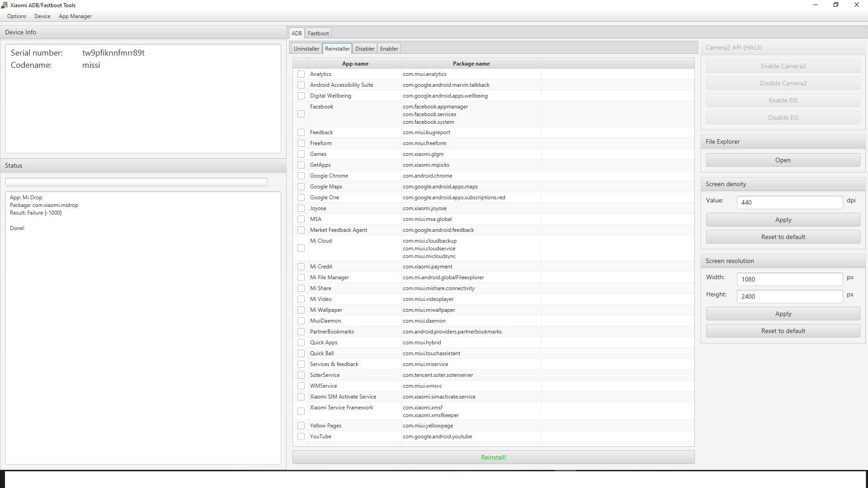Screen dimensions: 868x488
Task: Click the Google Maps app name
Action: click(326, 187)
